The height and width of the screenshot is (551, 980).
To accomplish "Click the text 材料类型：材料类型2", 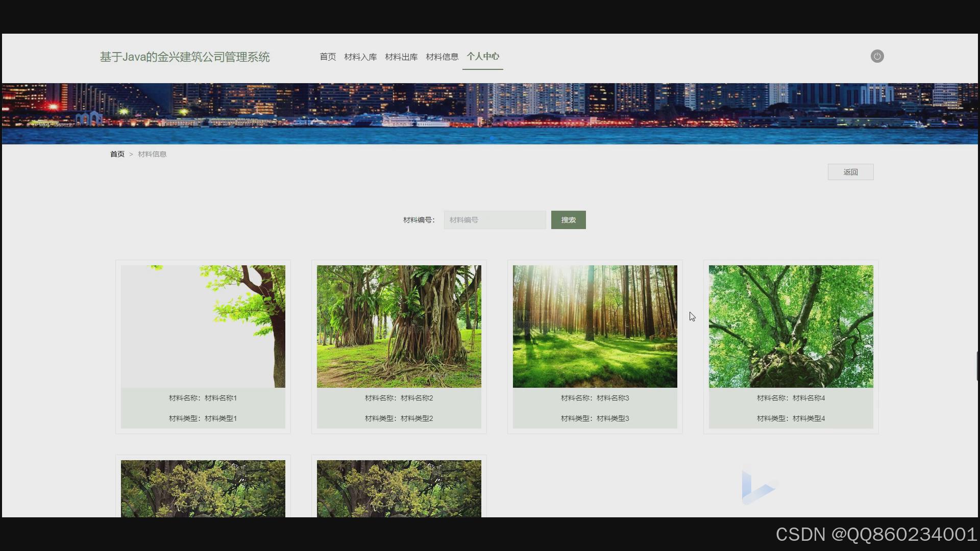I will [399, 418].
